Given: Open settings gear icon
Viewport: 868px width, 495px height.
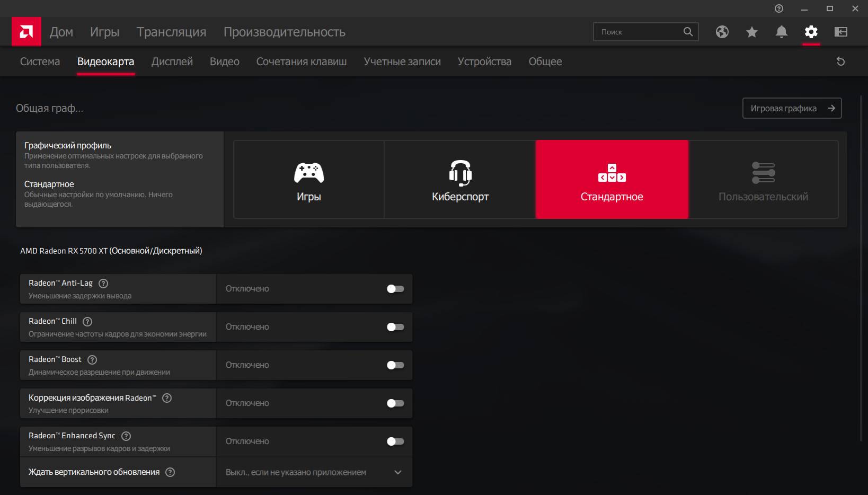Looking at the screenshot, I should click(811, 32).
